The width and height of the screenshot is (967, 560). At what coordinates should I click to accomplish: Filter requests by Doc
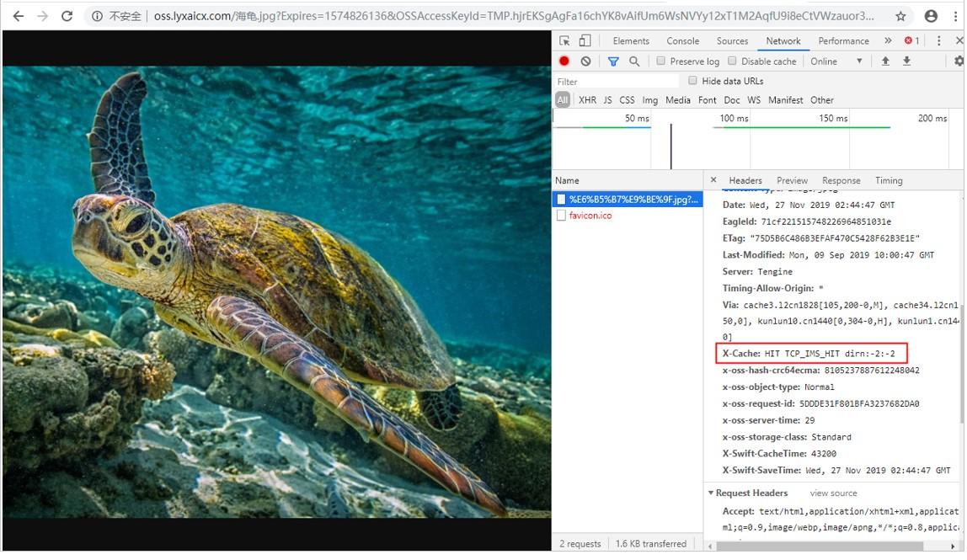point(732,100)
